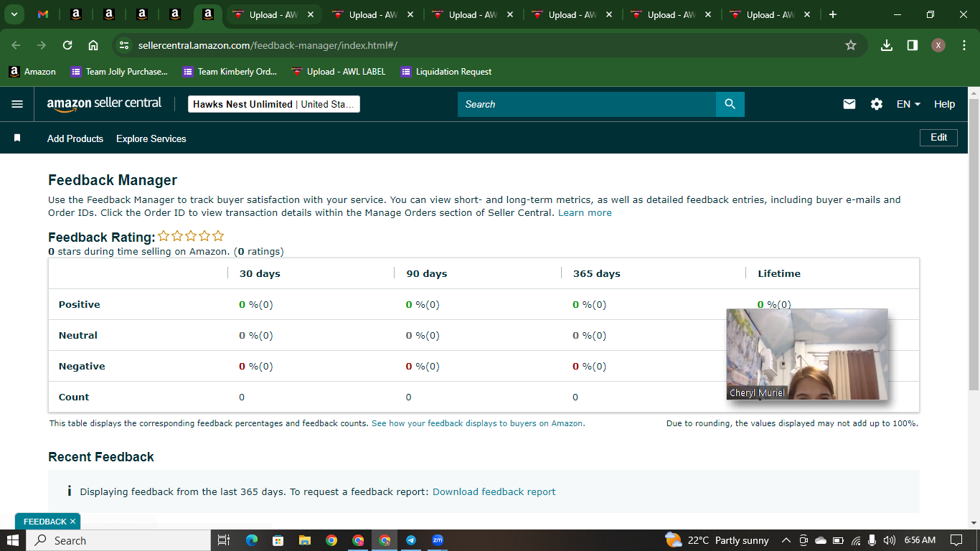This screenshot has width=980, height=551.
Task: View site information for sellercentral.amazon.com
Action: [x=124, y=45]
